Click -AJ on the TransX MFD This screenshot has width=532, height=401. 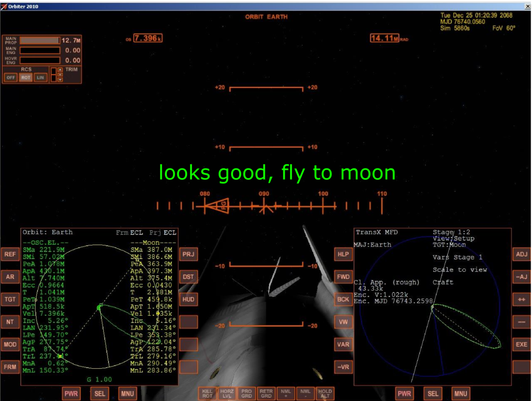[x=521, y=277]
